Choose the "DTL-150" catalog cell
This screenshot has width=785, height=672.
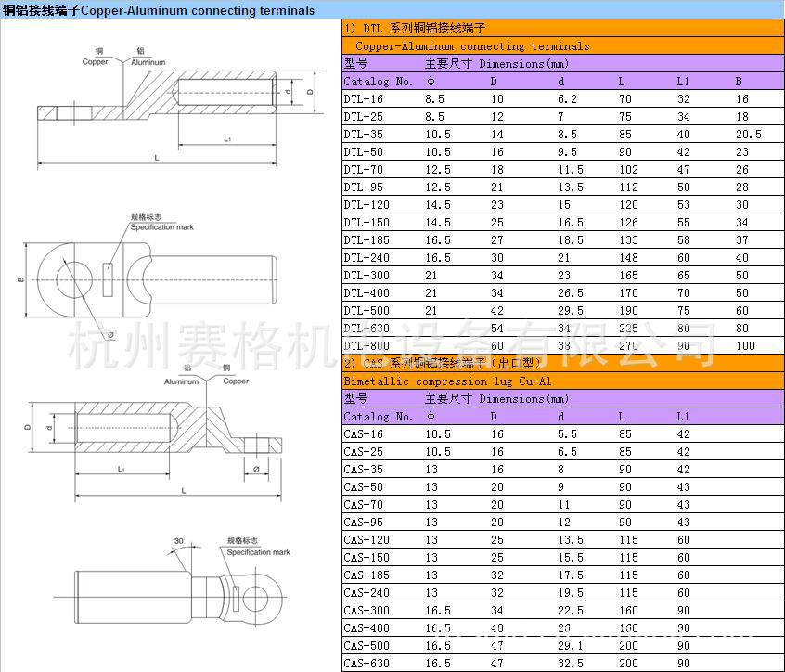[367, 223]
